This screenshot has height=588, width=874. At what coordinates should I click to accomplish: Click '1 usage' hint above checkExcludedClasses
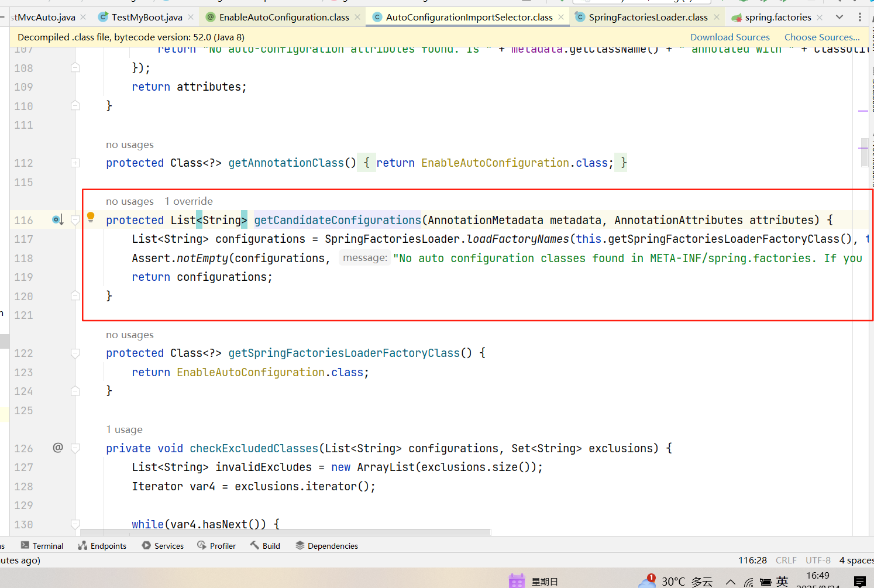click(x=124, y=429)
